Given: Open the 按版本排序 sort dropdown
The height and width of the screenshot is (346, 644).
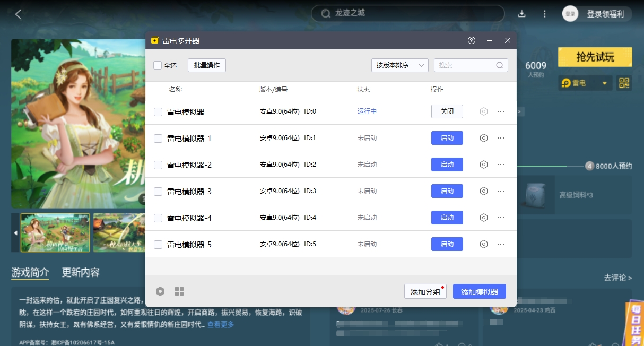Looking at the screenshot, I should (x=399, y=65).
